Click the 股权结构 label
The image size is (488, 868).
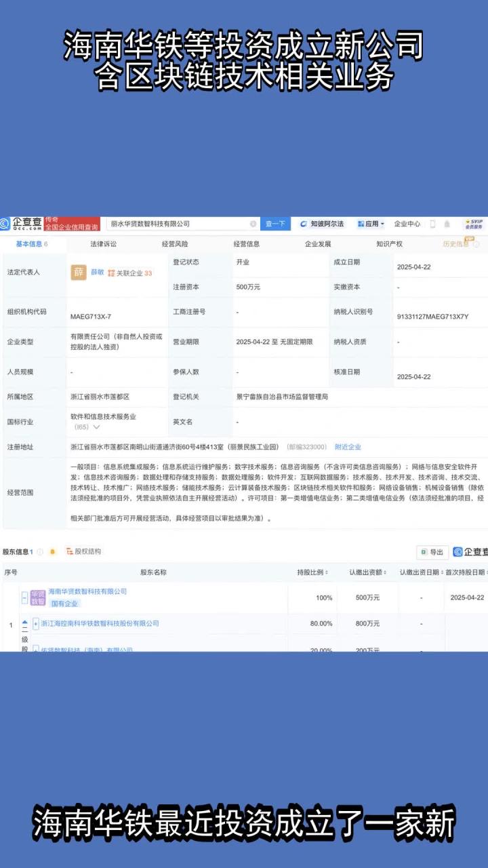pyautogui.click(x=88, y=552)
